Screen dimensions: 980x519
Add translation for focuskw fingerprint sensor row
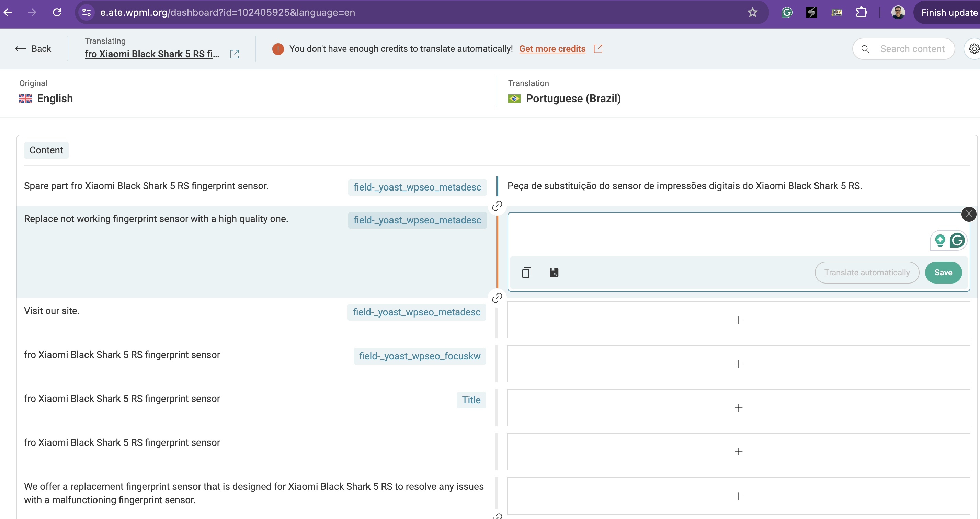point(738,364)
